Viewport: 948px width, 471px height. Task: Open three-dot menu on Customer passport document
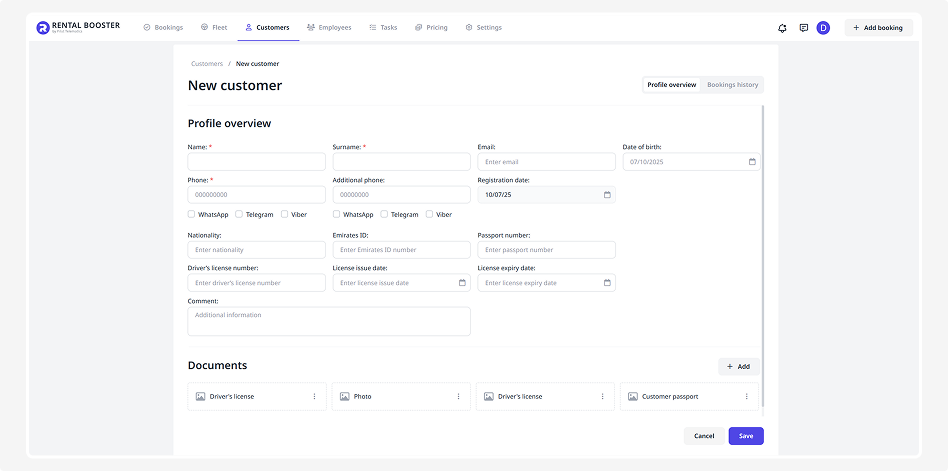click(x=746, y=397)
